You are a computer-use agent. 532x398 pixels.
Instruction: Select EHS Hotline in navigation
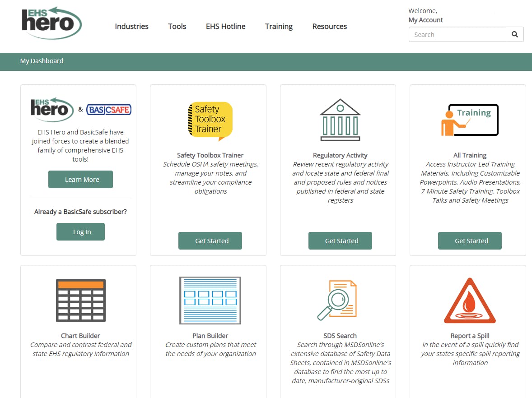(226, 27)
